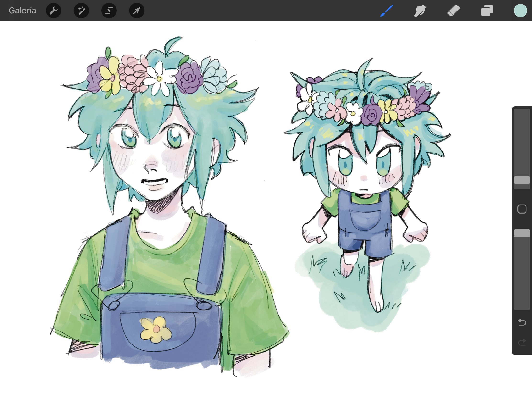Click the brush opacity slider handle
This screenshot has width=532, height=399.
(x=522, y=233)
